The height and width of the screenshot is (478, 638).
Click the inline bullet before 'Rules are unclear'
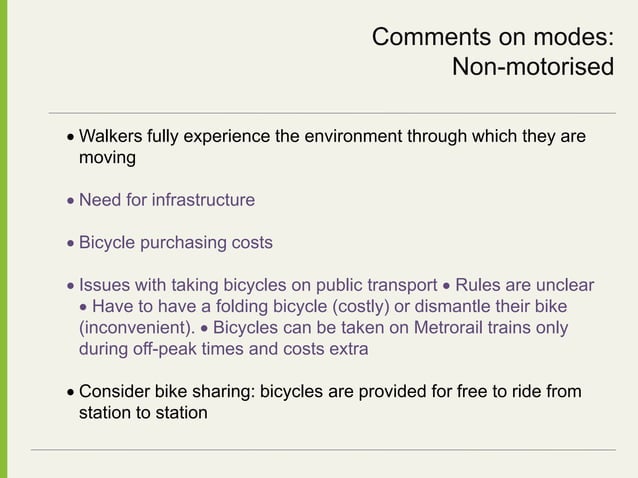point(446,286)
